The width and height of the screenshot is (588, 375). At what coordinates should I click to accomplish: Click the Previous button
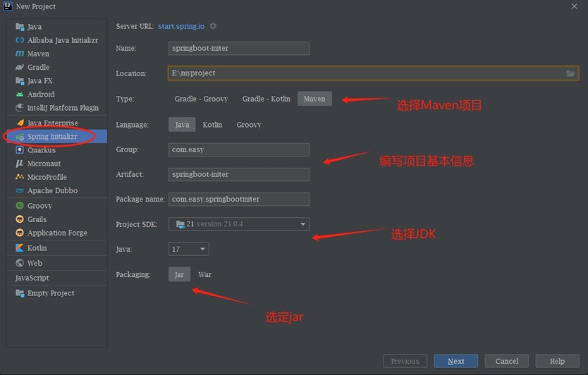[x=405, y=361]
